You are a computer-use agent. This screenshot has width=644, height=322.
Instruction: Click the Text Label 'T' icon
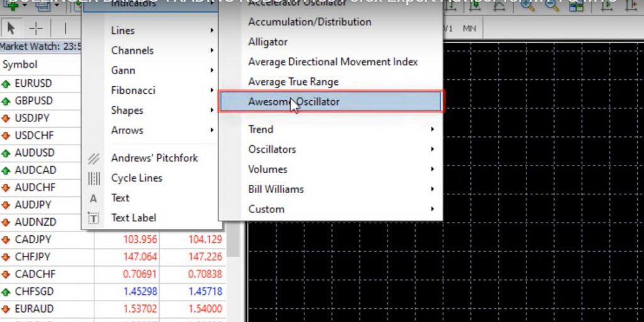point(94,218)
